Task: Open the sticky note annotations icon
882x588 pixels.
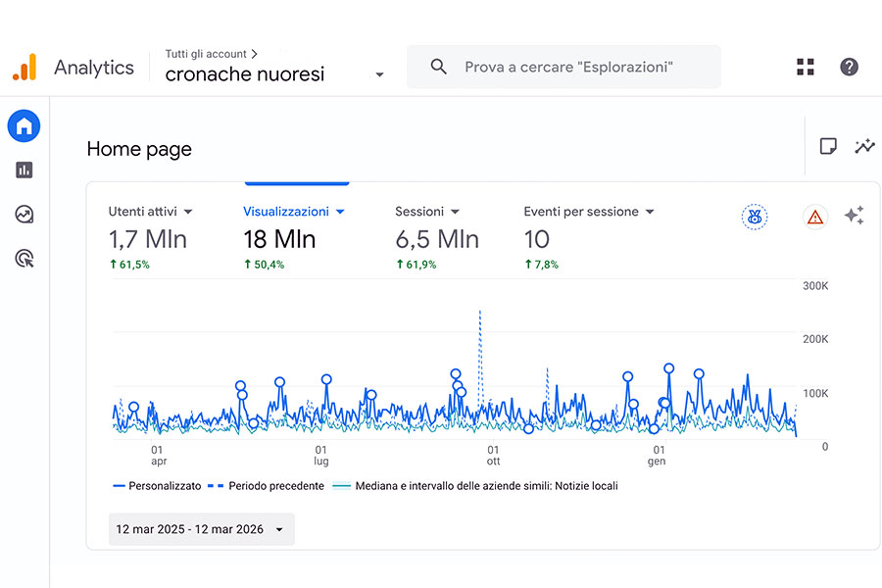Action: (828, 146)
